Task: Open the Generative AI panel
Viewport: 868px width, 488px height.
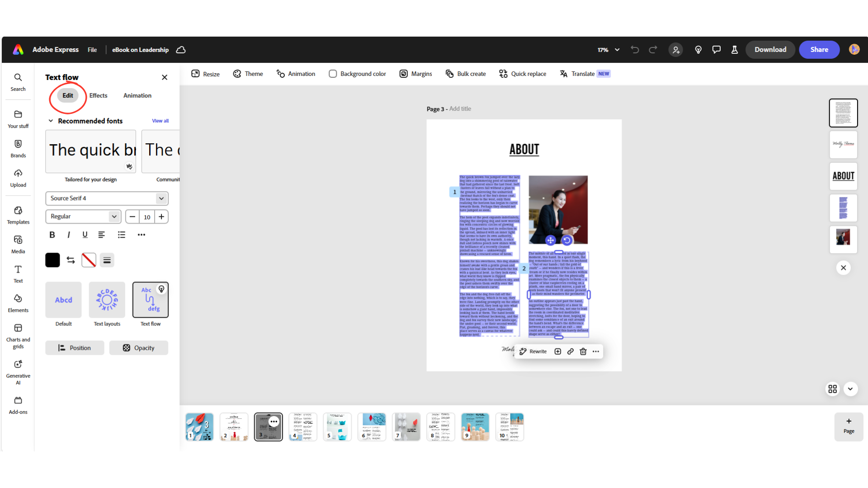Action: click(x=18, y=371)
